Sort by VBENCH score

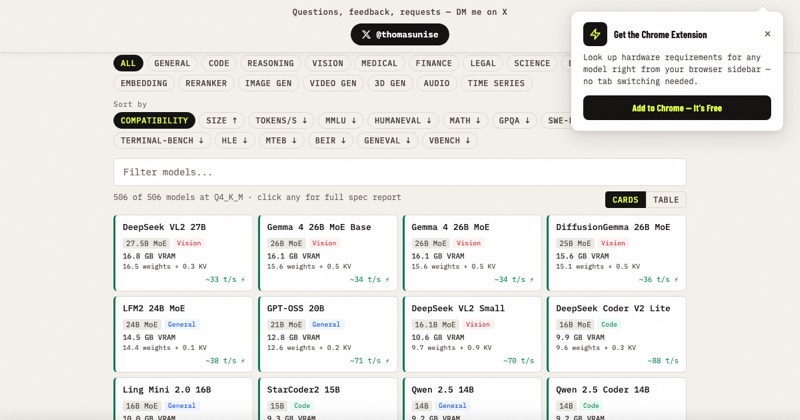[x=449, y=140]
